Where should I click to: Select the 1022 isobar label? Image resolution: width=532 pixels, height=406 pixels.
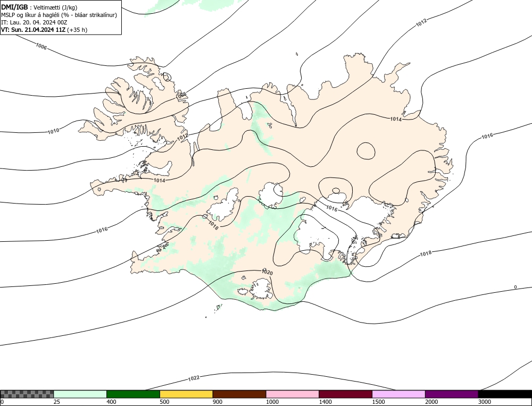pos(194,378)
